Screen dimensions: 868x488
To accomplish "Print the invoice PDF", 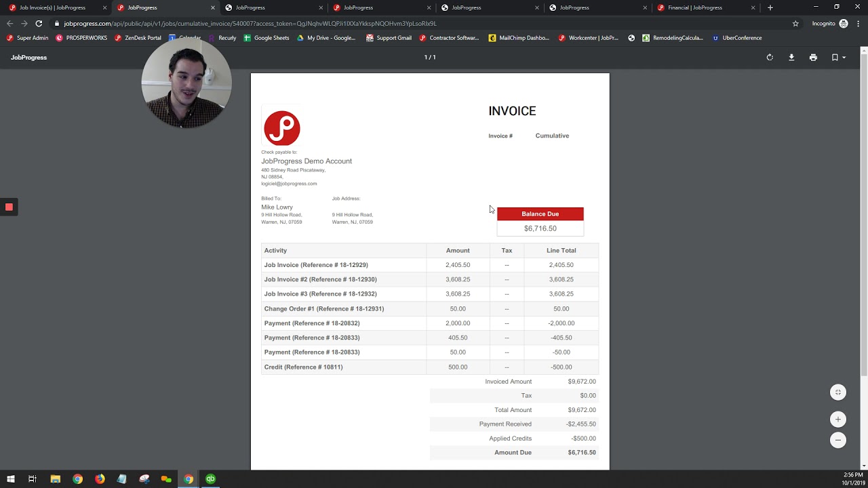I will coord(813,58).
